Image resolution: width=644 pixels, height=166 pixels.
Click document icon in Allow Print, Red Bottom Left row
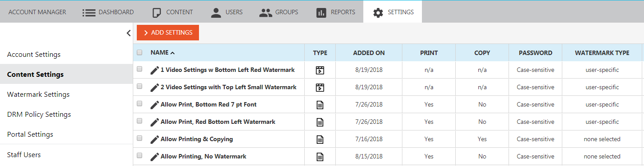click(x=320, y=122)
